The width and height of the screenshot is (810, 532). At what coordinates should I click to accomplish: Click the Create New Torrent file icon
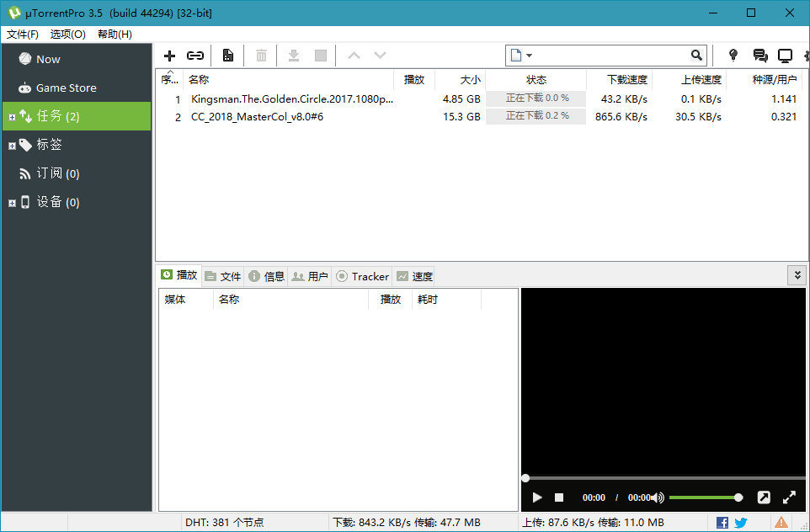227,56
